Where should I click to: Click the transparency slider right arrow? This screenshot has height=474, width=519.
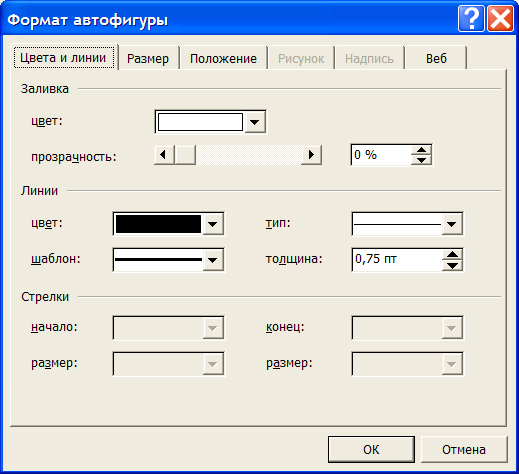(311, 155)
